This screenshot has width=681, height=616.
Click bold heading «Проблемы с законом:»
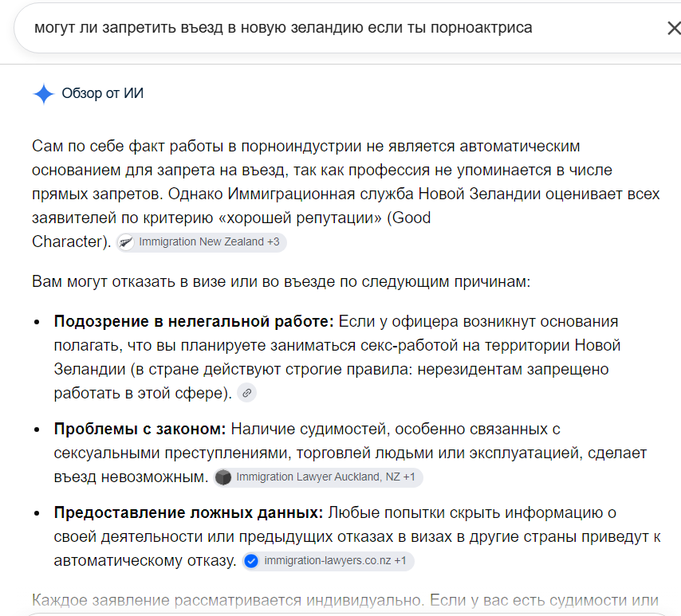point(140,430)
